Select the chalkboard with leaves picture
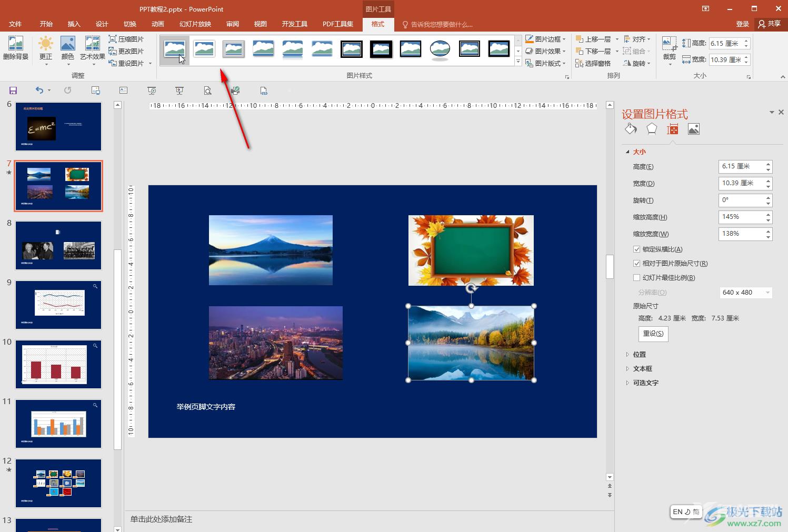Viewport: 788px width, 532px height. tap(471, 250)
